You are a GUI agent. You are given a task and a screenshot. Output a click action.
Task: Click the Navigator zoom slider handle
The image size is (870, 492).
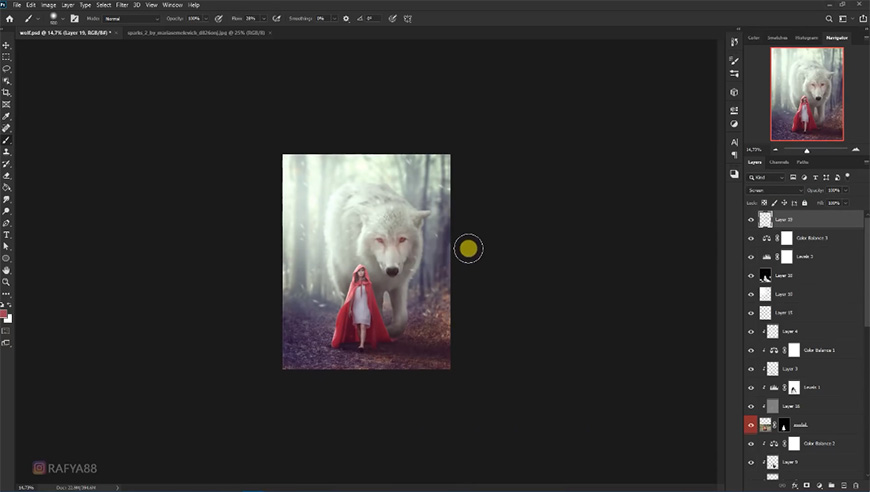point(807,151)
